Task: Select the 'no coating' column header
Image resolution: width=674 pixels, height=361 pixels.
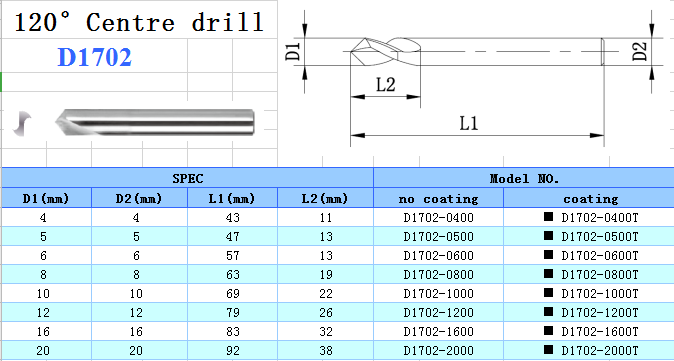Action: coord(438,198)
